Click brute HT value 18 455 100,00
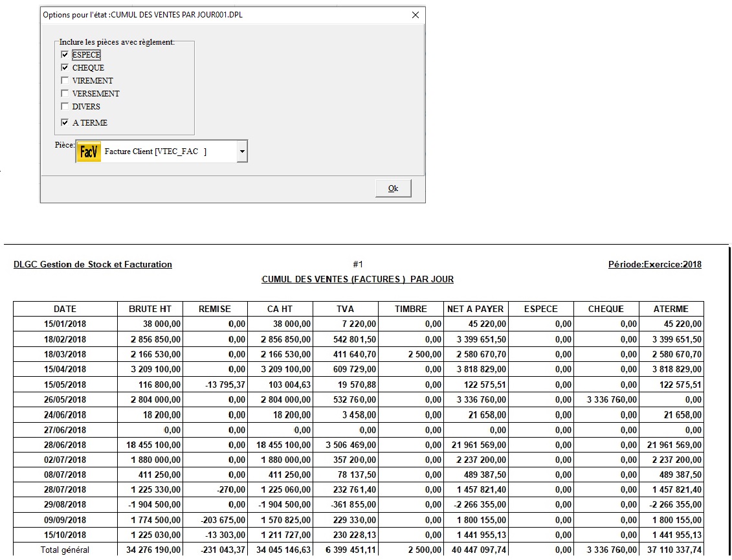The height and width of the screenshot is (560, 732). coord(153,445)
